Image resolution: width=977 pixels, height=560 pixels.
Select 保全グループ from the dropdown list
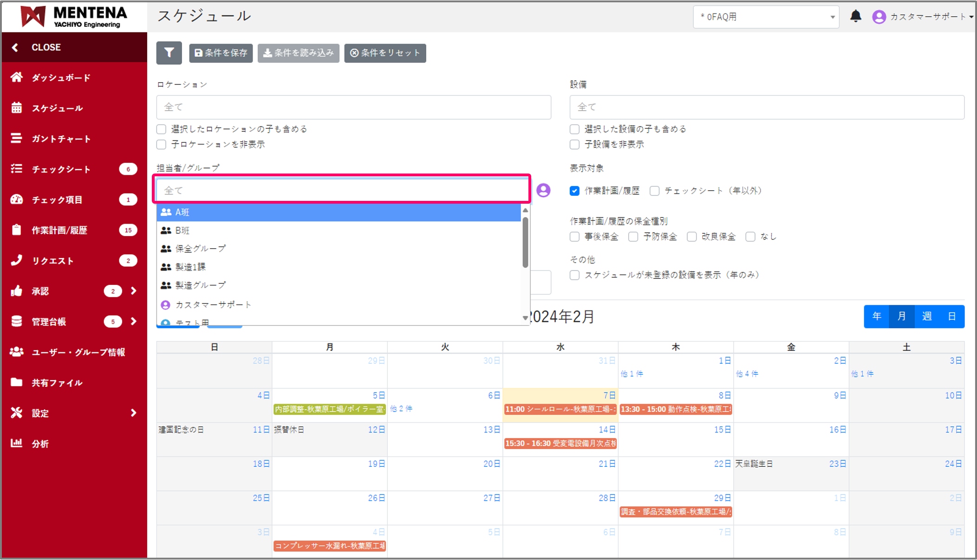click(201, 249)
